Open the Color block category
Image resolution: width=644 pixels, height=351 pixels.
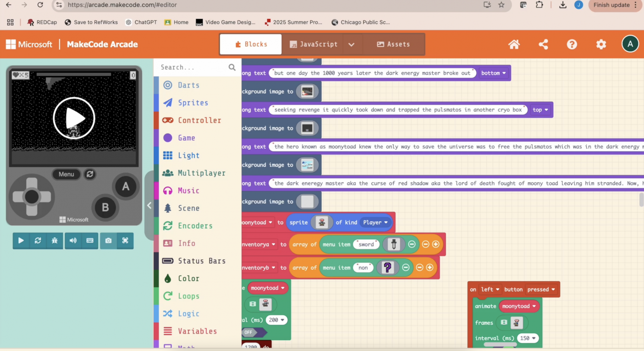(188, 278)
